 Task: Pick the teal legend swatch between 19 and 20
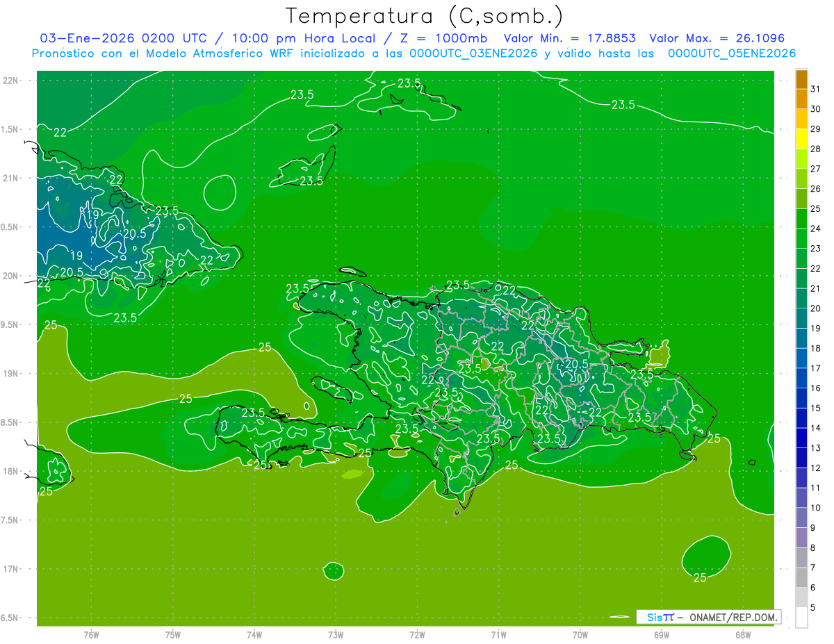click(x=801, y=318)
